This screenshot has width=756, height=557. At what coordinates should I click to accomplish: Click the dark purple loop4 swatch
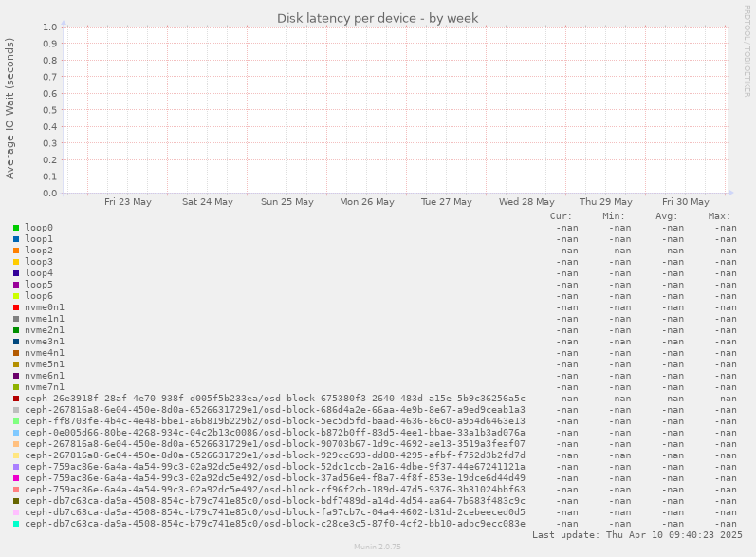point(16,273)
